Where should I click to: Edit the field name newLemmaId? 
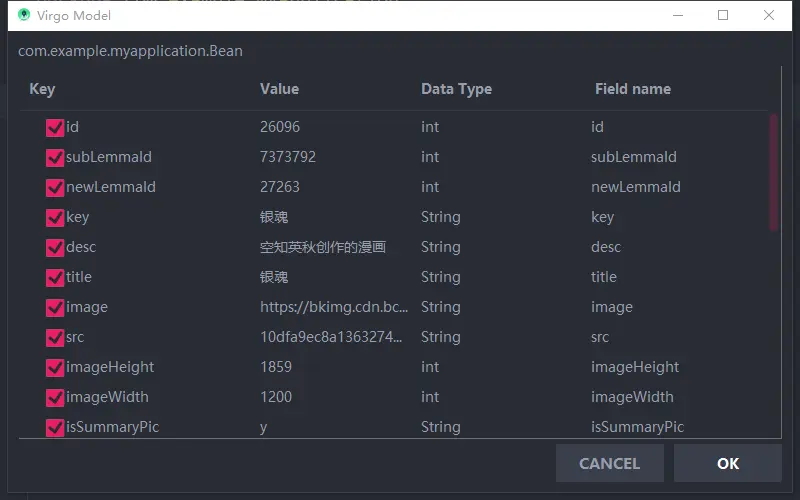tap(636, 187)
